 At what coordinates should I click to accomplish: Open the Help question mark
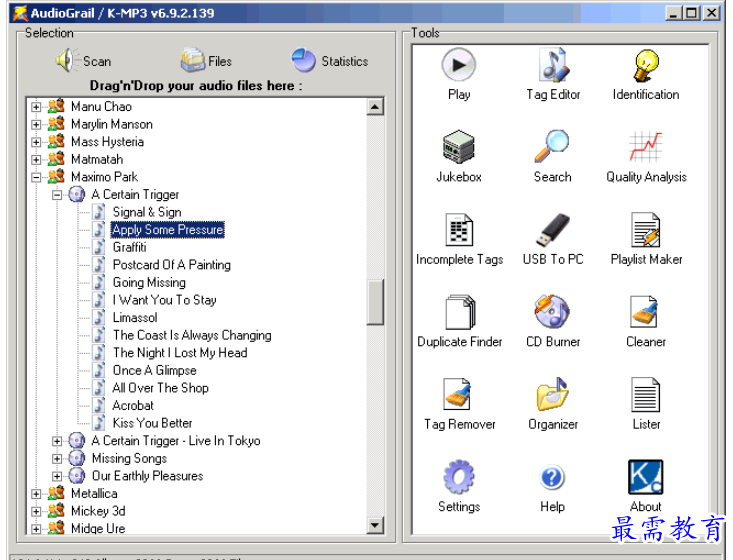click(553, 487)
